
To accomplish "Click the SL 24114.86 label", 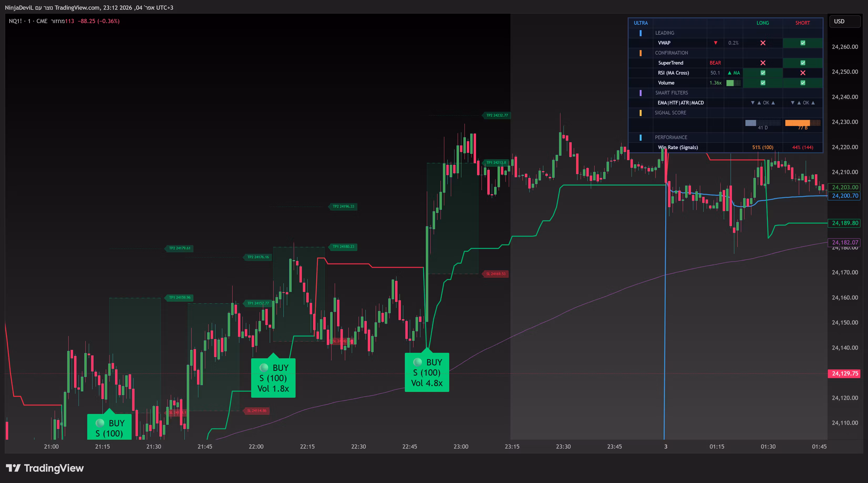I will pyautogui.click(x=256, y=411).
